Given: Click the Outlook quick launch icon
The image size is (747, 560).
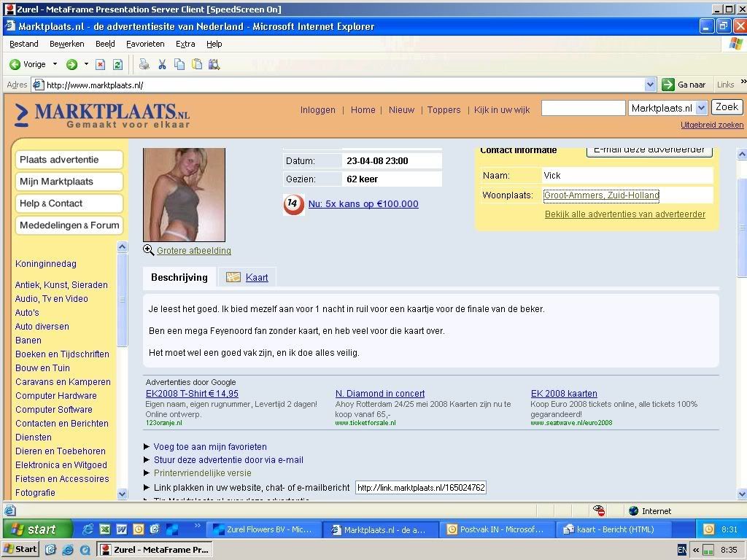Looking at the screenshot, I should (x=138, y=529).
